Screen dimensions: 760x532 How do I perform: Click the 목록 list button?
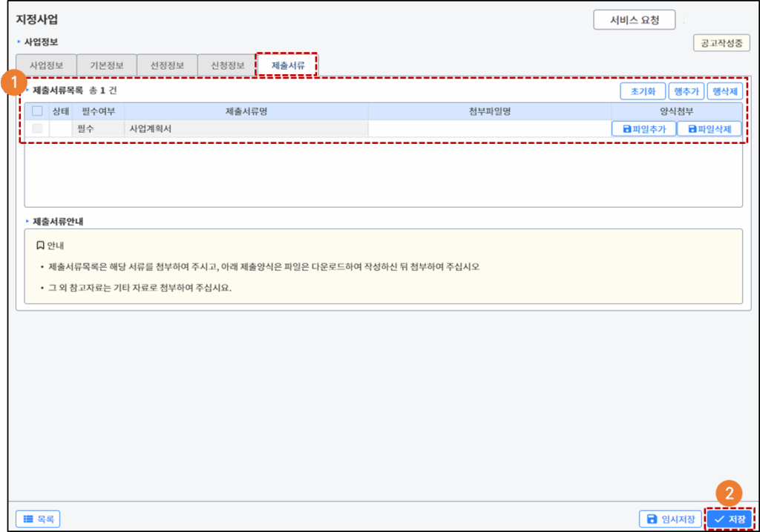(38, 519)
